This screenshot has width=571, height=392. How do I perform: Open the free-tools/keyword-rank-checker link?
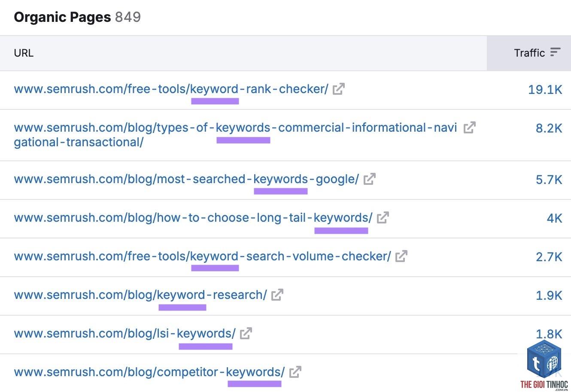[171, 89]
